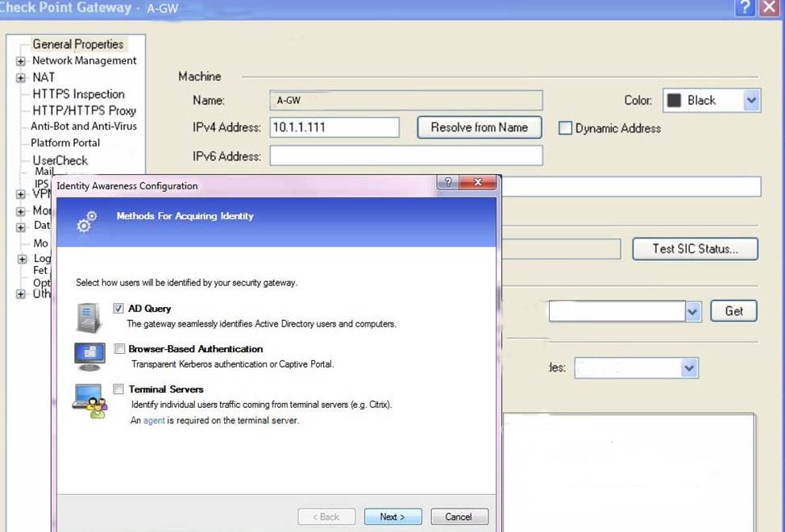Viewport: 785px width, 532px height.
Task: Click the AD Query server icon
Action: coord(89,317)
